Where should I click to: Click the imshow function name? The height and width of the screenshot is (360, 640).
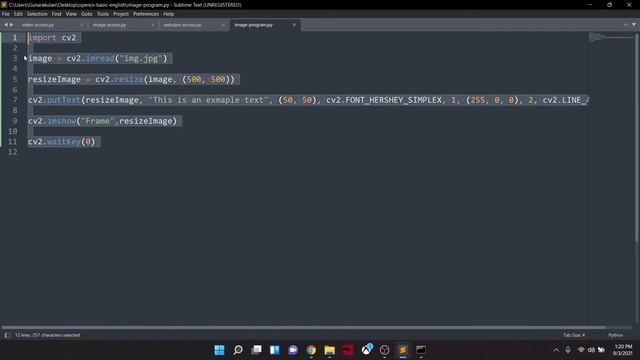62,121
